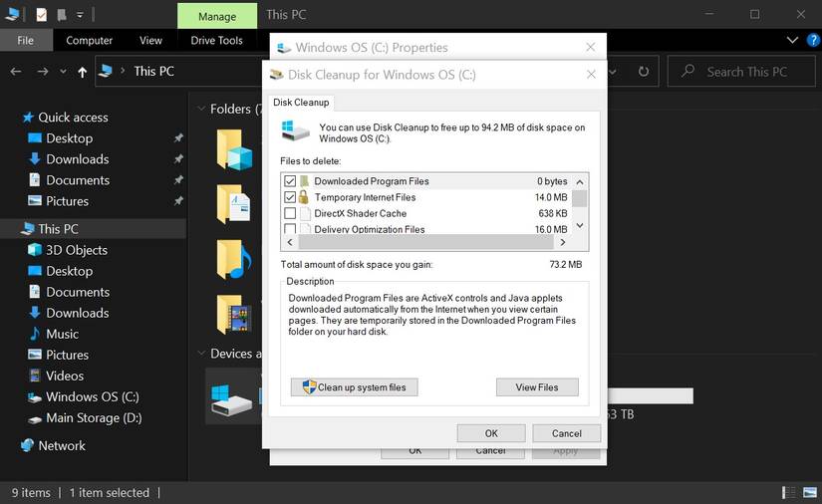Check the Delivery Optimization Files checkbox
This screenshot has height=504, width=822.
[x=290, y=229]
